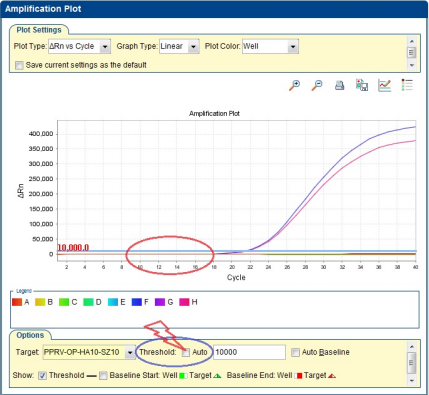429x395 pixels.
Task: Select the Options tab
Action: click(30, 335)
